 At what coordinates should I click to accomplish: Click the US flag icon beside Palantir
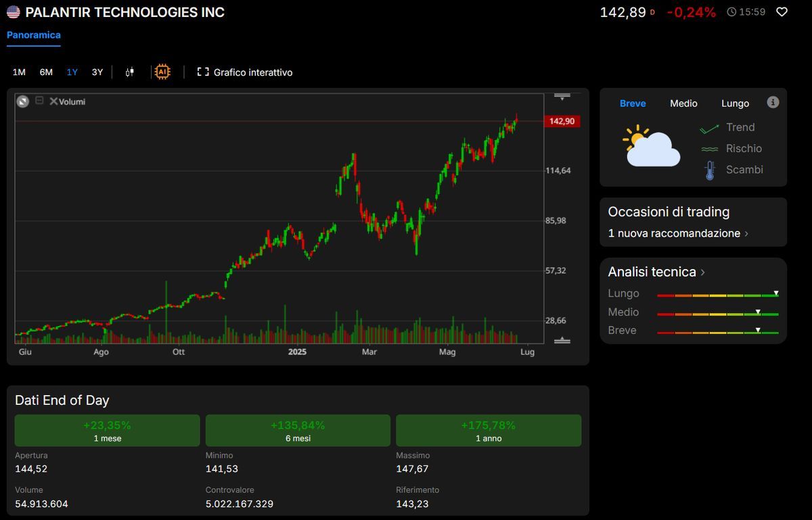[x=14, y=12]
